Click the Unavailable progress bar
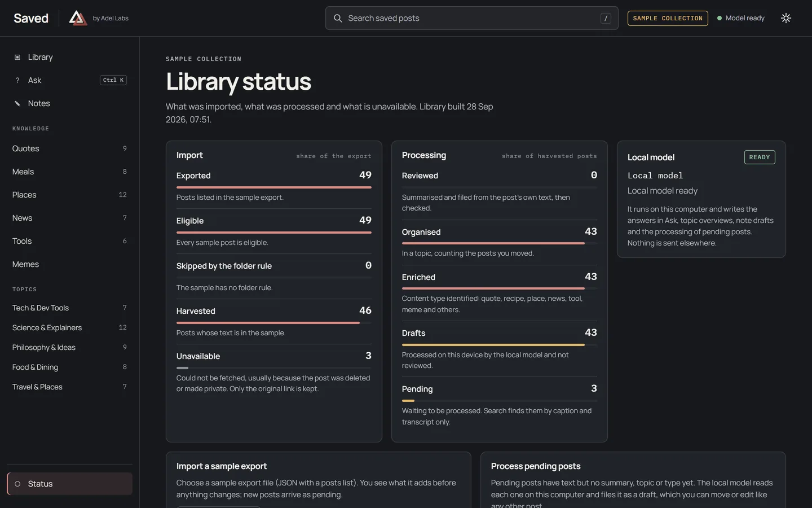This screenshot has height=508, width=812. click(273, 368)
